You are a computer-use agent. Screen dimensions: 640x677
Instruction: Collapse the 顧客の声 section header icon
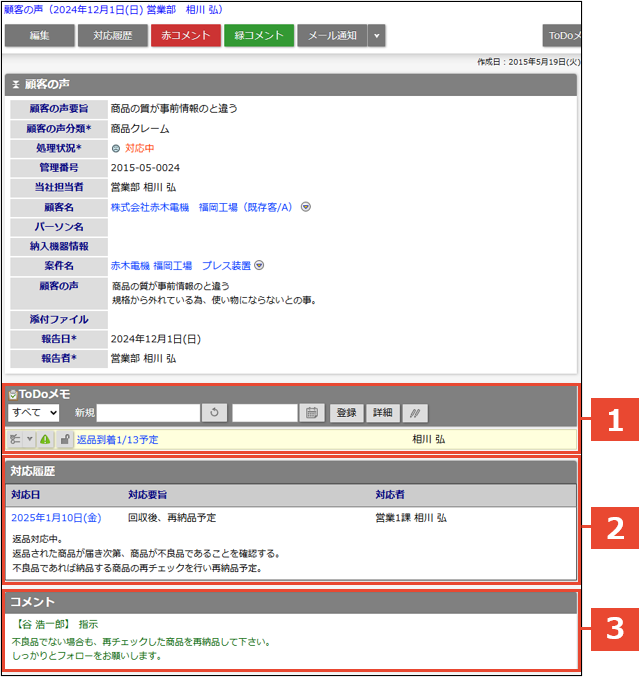[16, 84]
